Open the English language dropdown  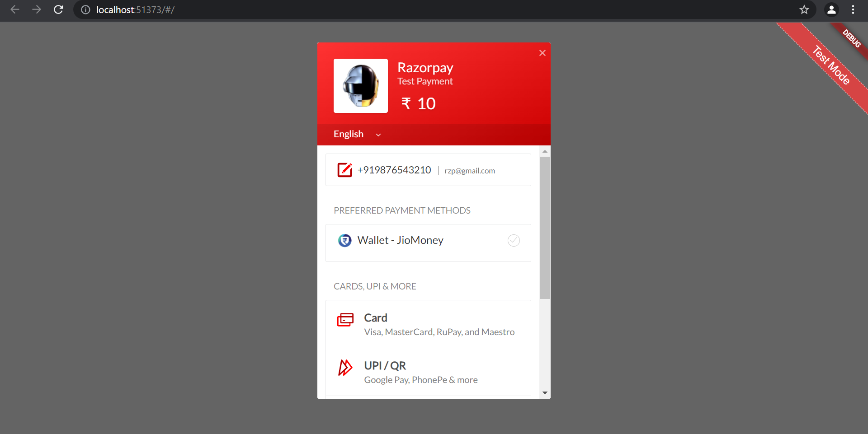[357, 134]
